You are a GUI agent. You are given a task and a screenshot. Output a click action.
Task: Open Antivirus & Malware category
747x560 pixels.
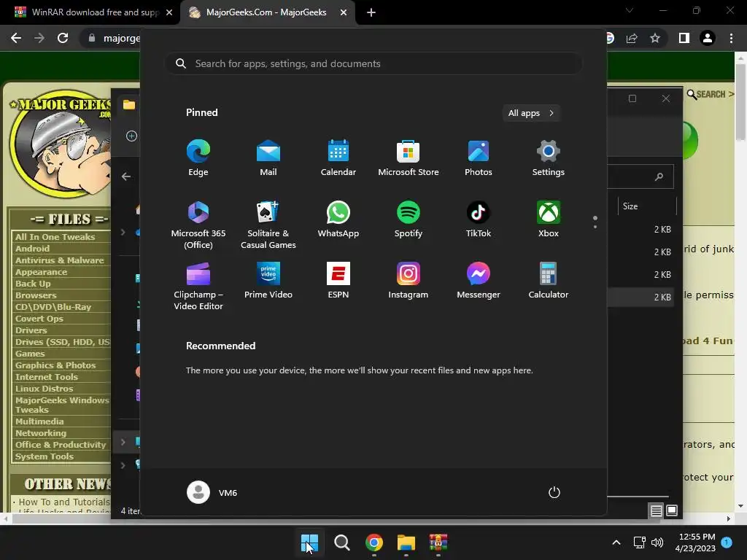point(60,260)
